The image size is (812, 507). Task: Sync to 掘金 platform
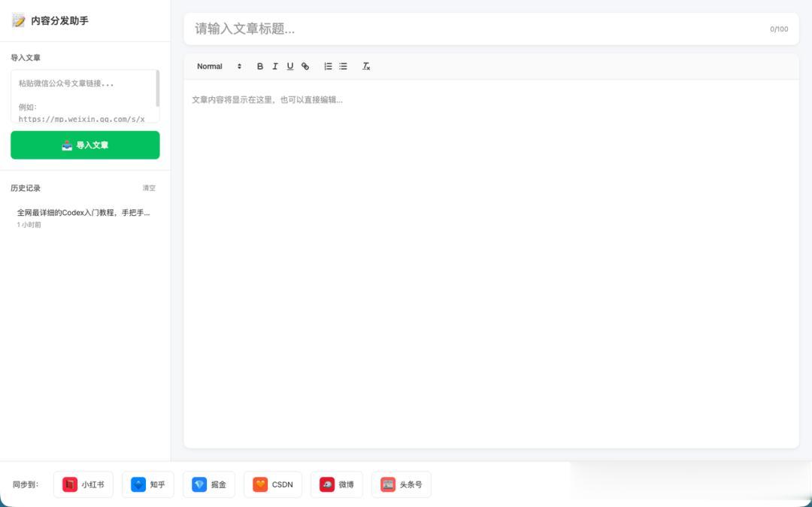coord(209,484)
